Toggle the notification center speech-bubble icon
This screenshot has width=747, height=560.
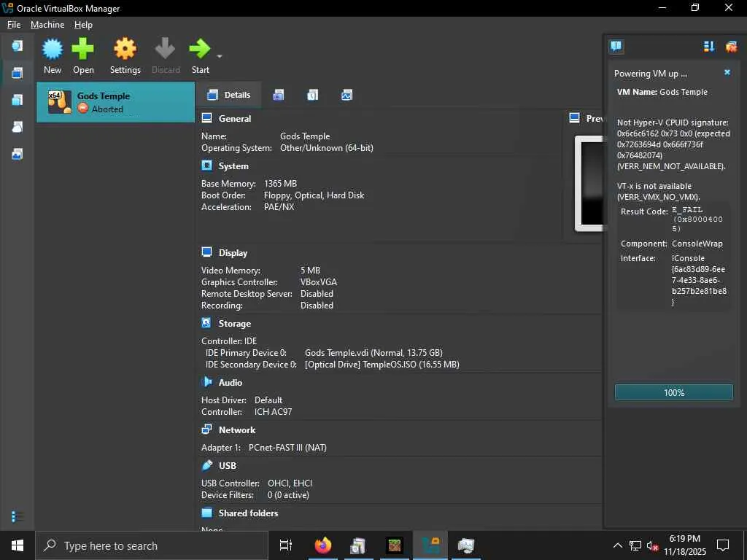pos(616,46)
